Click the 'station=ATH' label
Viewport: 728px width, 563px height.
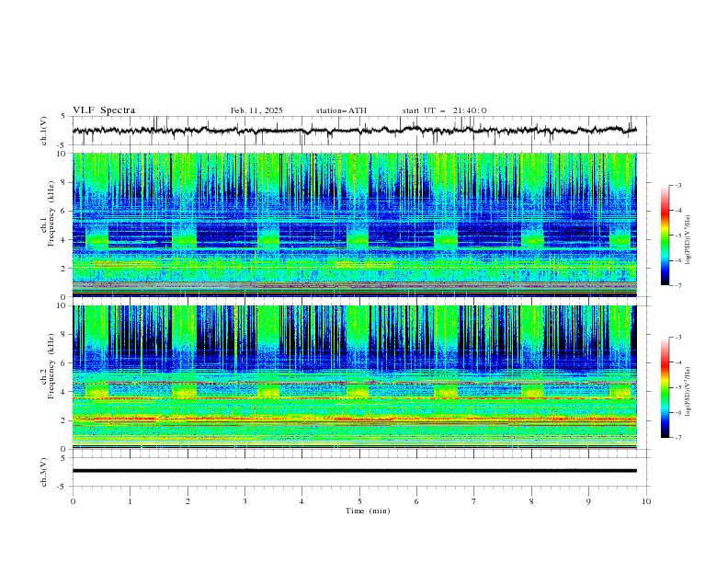(x=341, y=110)
